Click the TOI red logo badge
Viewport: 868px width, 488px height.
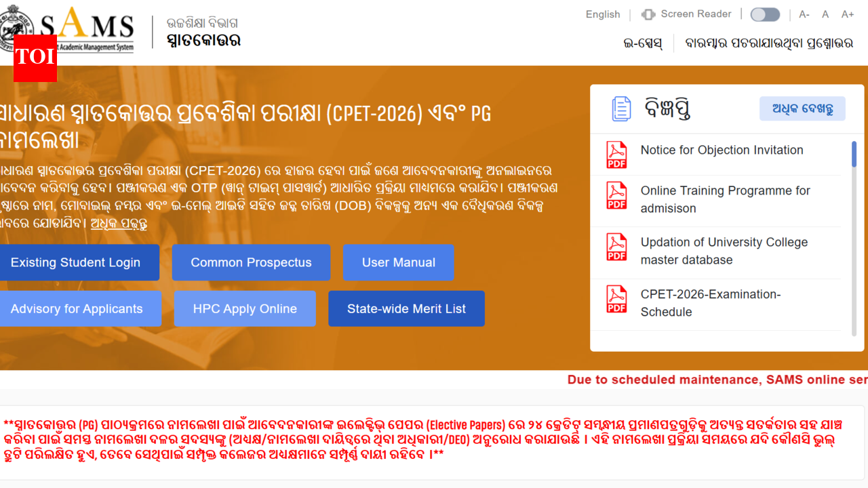click(x=35, y=58)
